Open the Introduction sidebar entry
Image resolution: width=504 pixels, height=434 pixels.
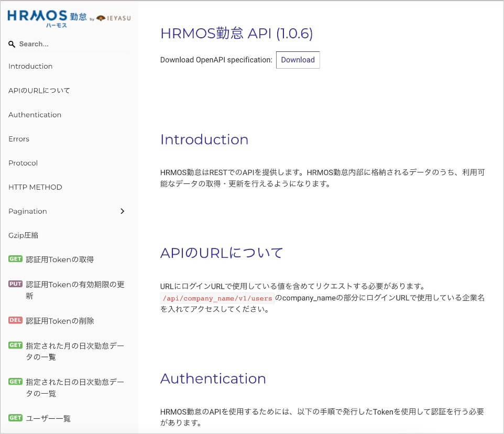click(x=30, y=66)
